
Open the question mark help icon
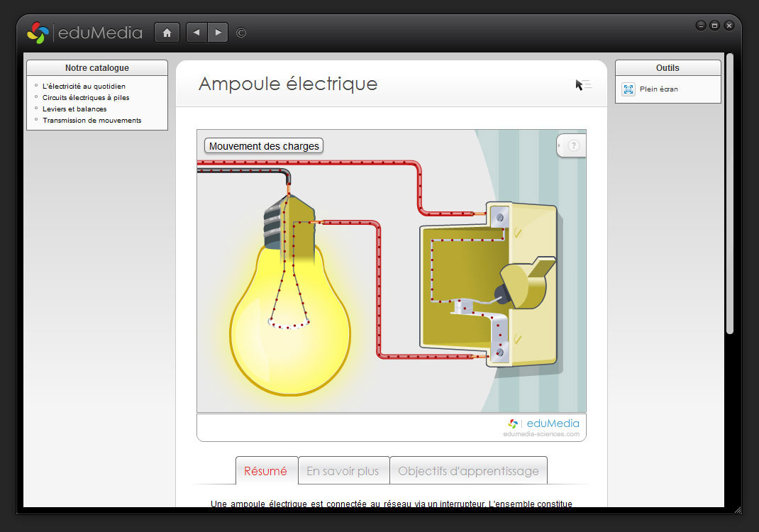click(x=574, y=145)
